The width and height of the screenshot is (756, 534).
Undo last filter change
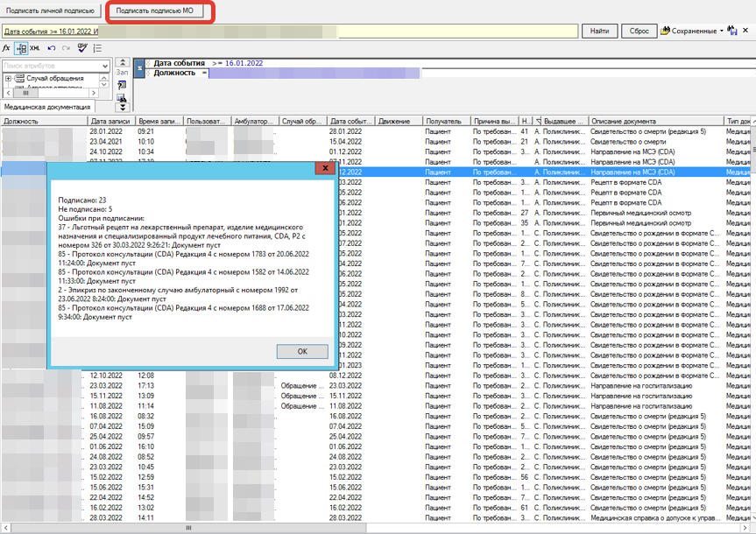coord(51,48)
